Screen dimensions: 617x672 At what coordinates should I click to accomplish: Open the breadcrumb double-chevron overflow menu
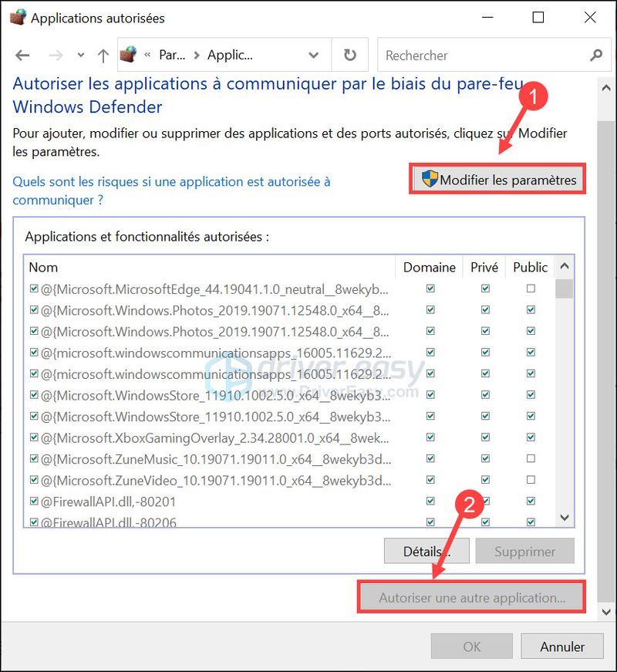[147, 55]
